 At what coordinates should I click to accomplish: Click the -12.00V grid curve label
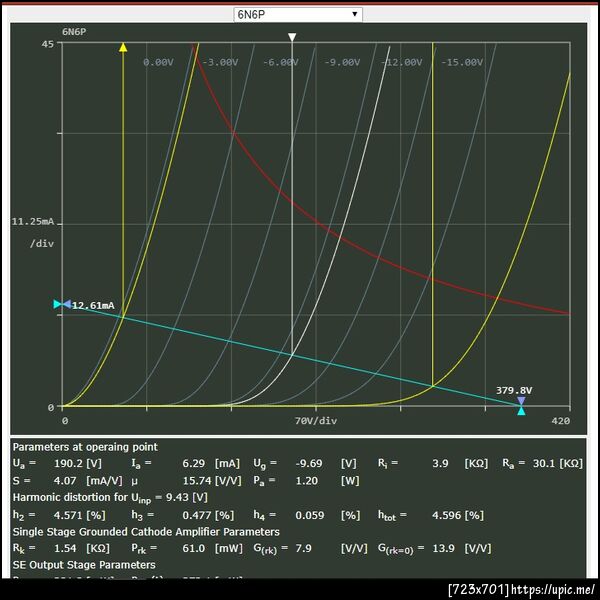coord(401,62)
